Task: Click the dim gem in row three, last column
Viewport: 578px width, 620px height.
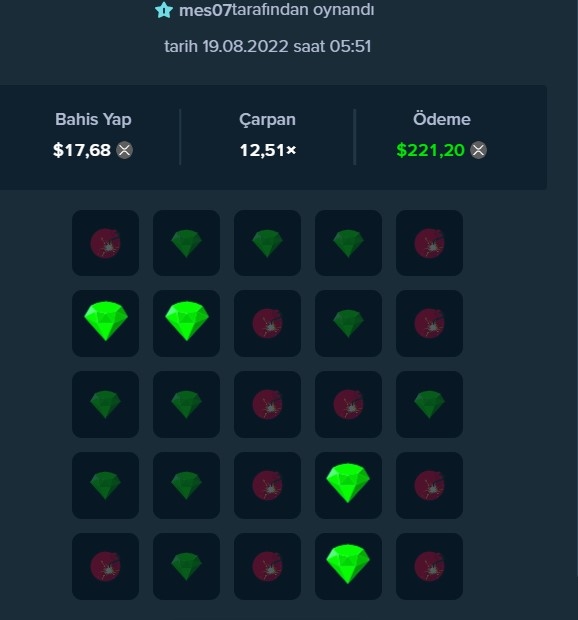Action: tap(429, 404)
